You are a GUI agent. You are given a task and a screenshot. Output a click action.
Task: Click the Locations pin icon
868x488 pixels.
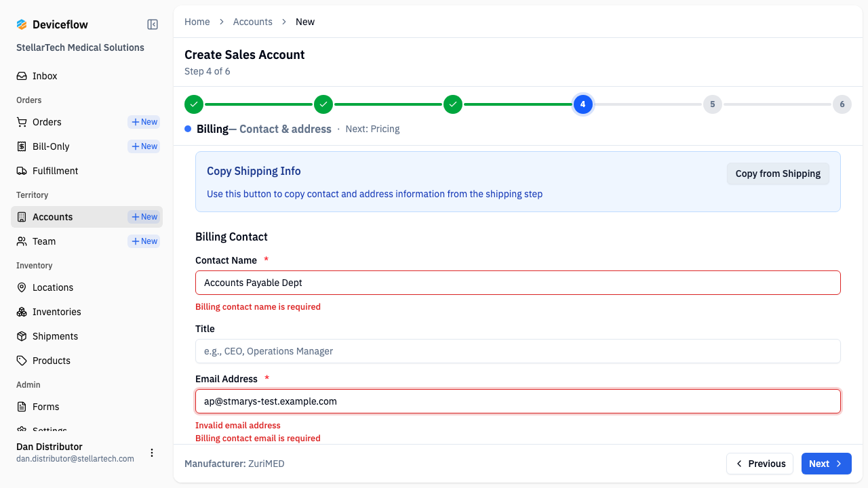pyautogui.click(x=22, y=287)
